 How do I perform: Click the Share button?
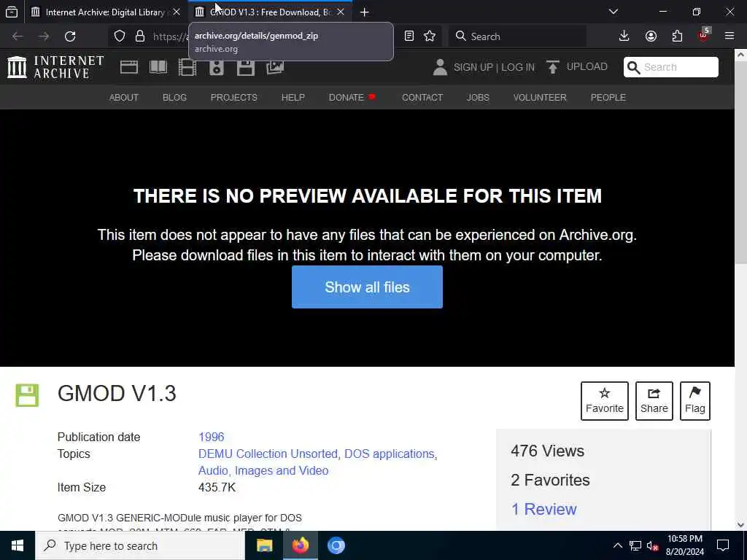[x=654, y=401]
